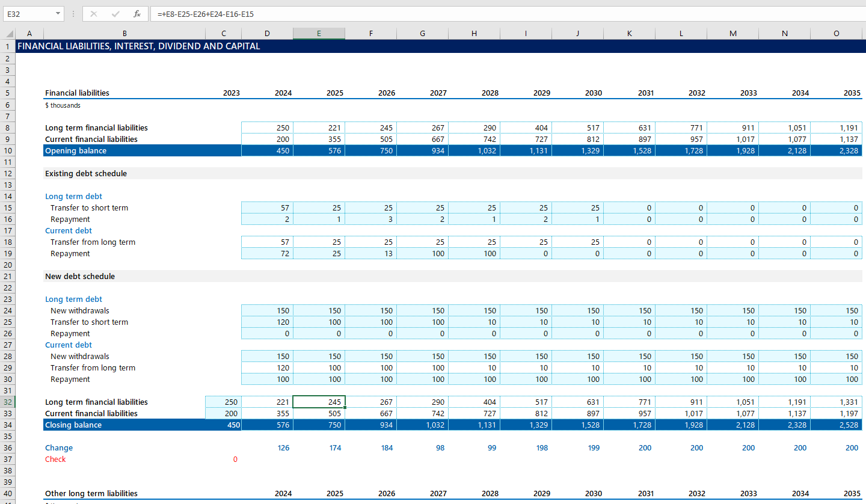Viewport: 866px width, 504px height.
Task: Click the Existing debt schedule heading
Action: tap(86, 173)
